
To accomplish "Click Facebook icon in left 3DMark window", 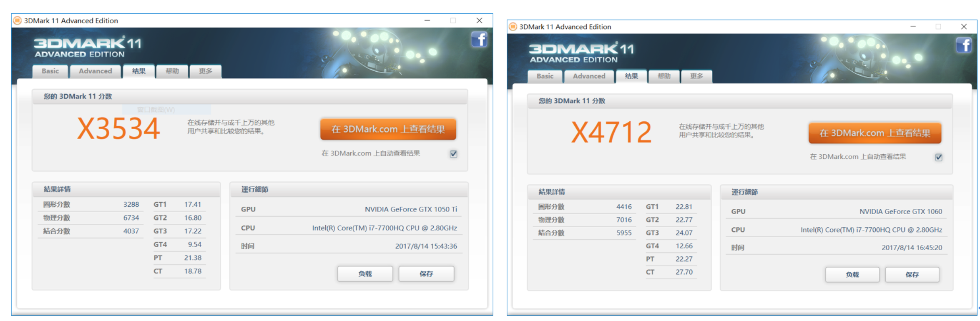I will click(480, 40).
